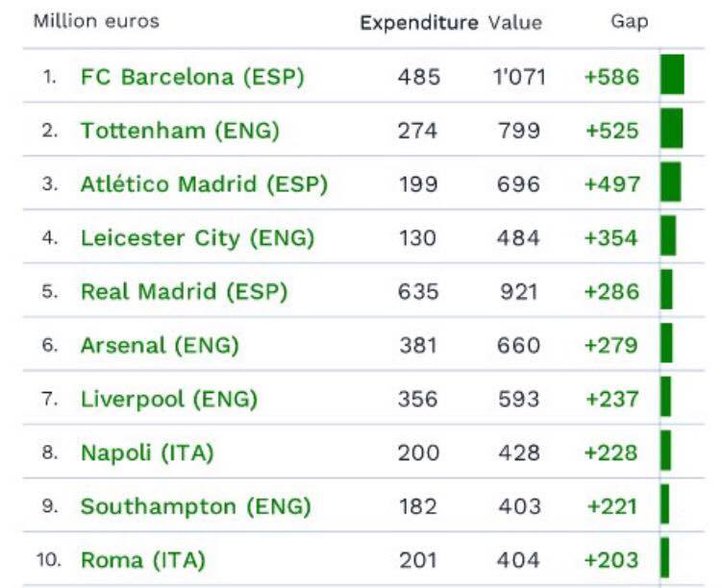Screen dimensions: 721x588
Task: Open the Southampton (ENG) club entry
Action: pyautogui.click(x=195, y=505)
